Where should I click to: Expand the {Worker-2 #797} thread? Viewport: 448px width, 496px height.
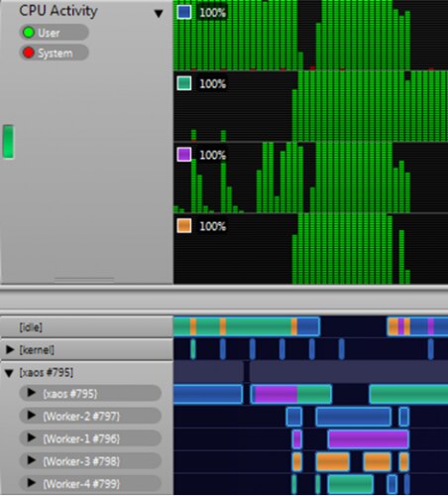tap(32, 415)
